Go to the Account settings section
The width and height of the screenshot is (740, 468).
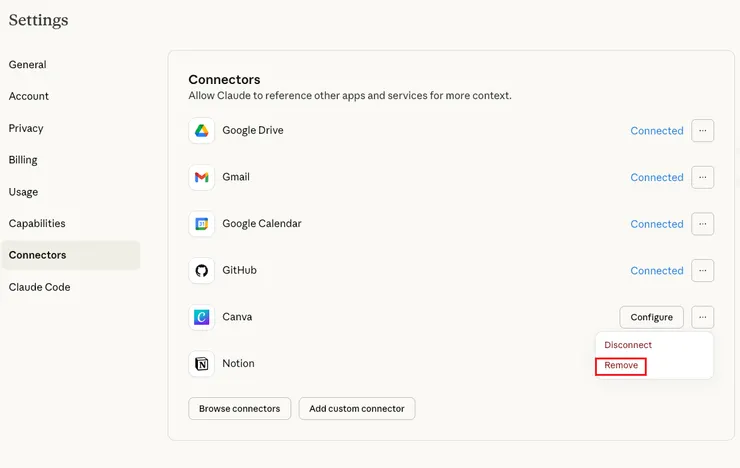tap(28, 96)
